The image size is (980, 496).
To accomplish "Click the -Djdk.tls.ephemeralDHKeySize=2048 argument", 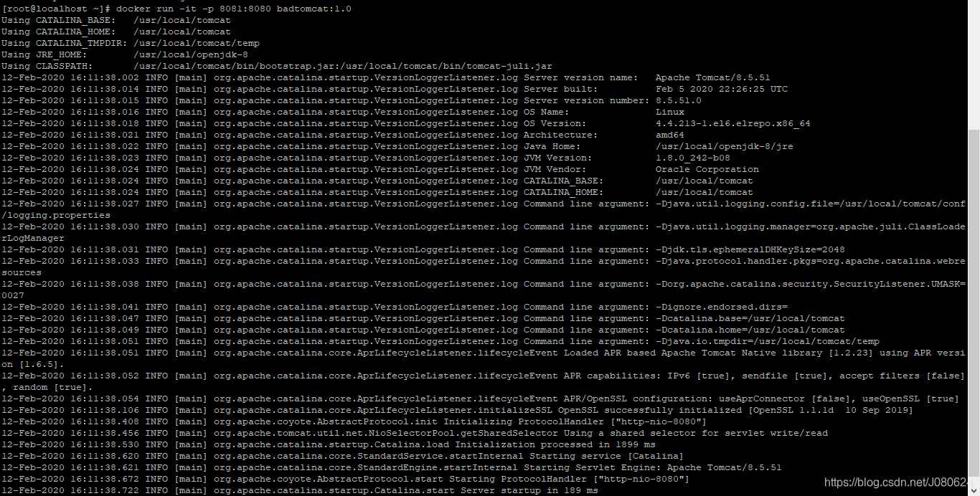I will [750, 249].
